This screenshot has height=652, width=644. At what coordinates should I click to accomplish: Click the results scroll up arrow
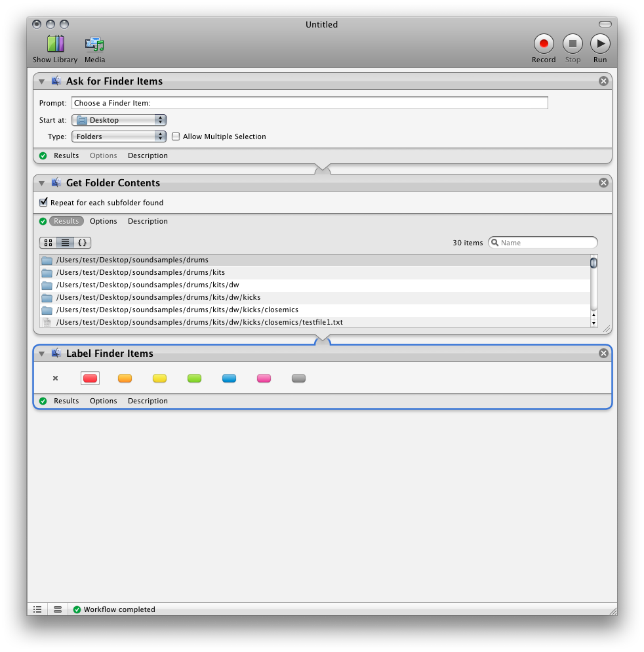pyautogui.click(x=594, y=316)
